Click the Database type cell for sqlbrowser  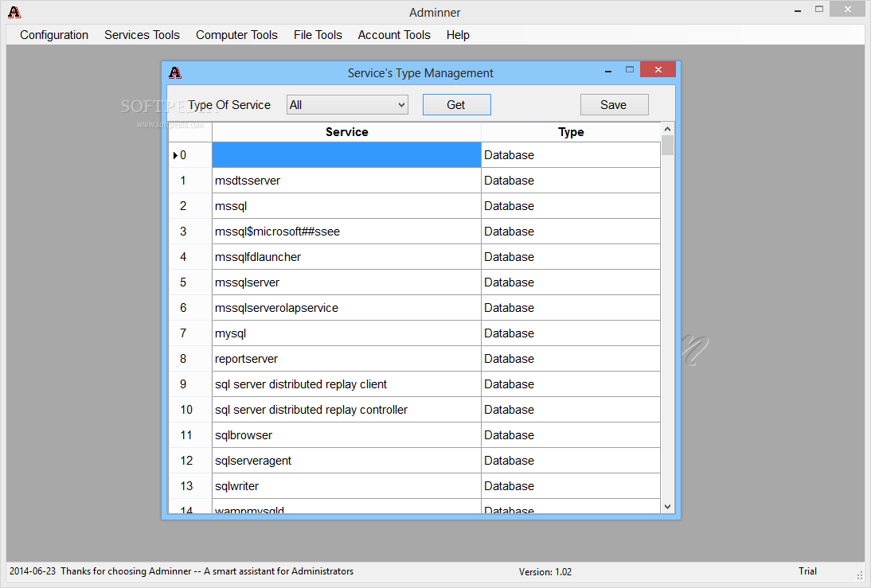[x=571, y=435]
